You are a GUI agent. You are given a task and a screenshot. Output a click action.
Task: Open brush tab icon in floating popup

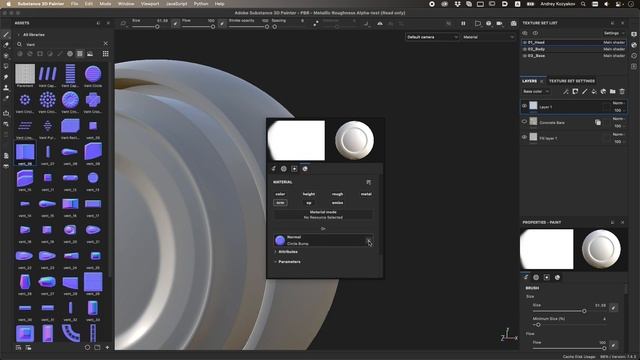click(x=273, y=169)
